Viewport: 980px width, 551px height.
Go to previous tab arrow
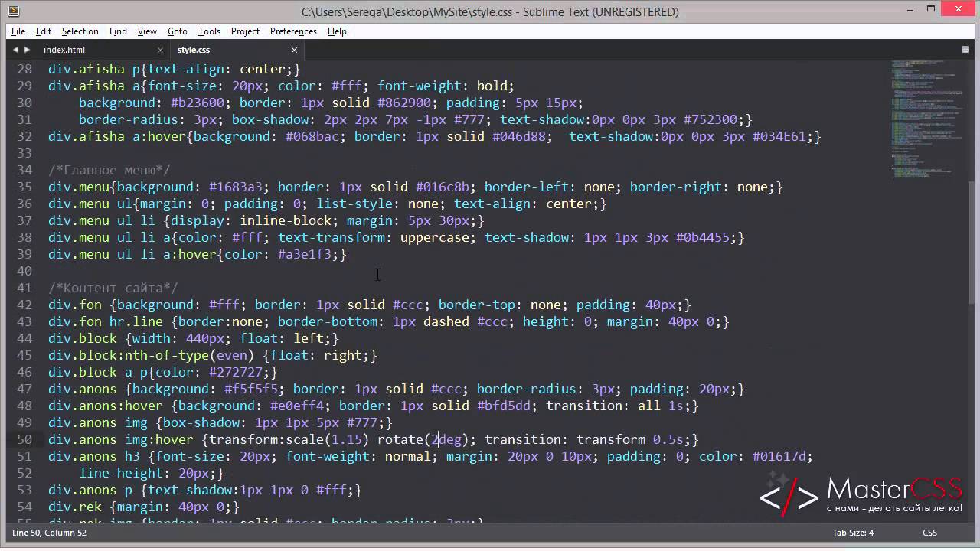(15, 50)
